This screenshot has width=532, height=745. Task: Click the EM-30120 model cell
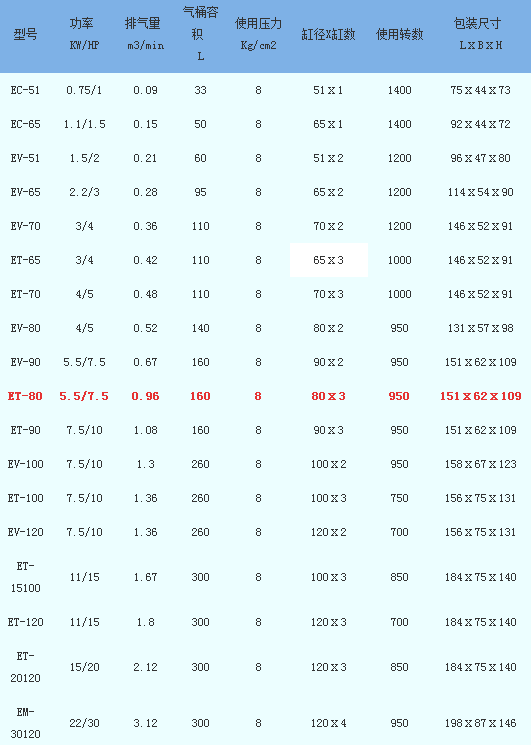click(25, 723)
